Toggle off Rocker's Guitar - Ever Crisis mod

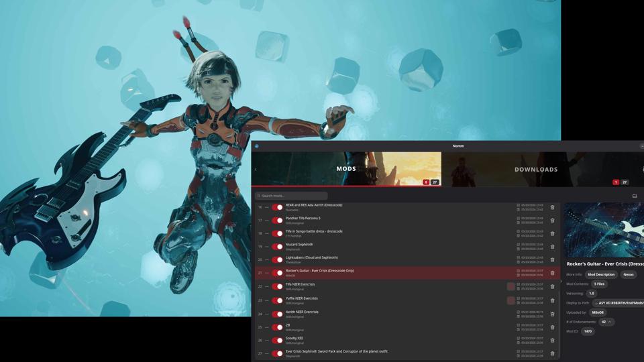277,273
